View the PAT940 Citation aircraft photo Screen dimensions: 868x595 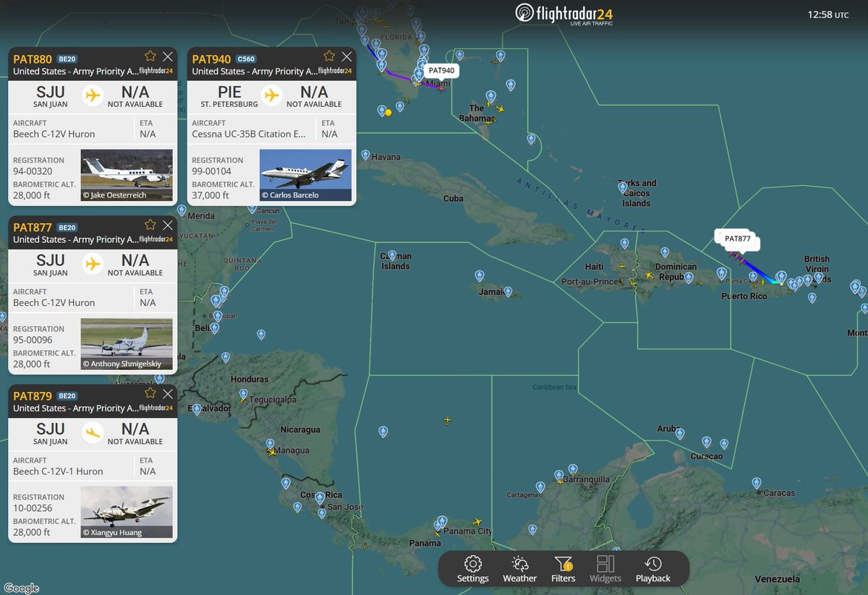(305, 175)
